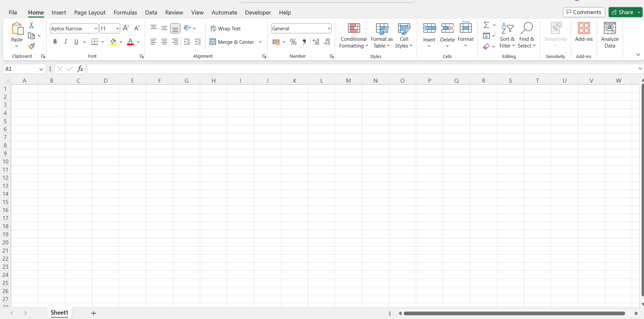Click the Name Box showing A1
The image size is (644, 319).
(x=21, y=69)
